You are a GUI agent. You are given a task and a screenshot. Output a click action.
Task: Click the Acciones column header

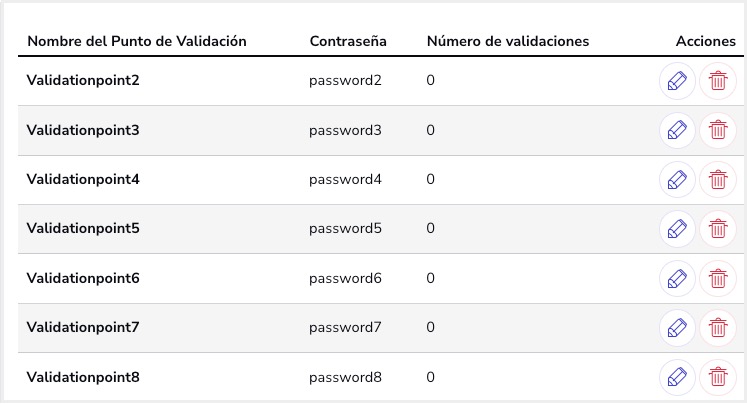(x=706, y=41)
